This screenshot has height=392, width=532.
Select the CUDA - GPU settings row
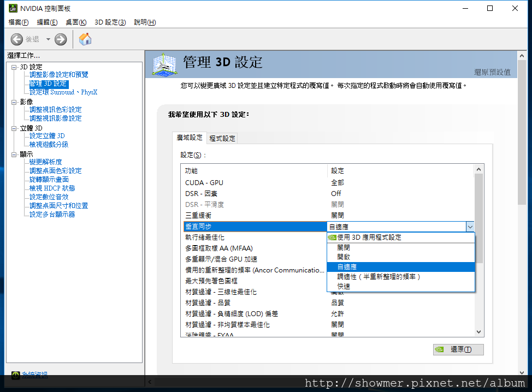tap(328, 183)
